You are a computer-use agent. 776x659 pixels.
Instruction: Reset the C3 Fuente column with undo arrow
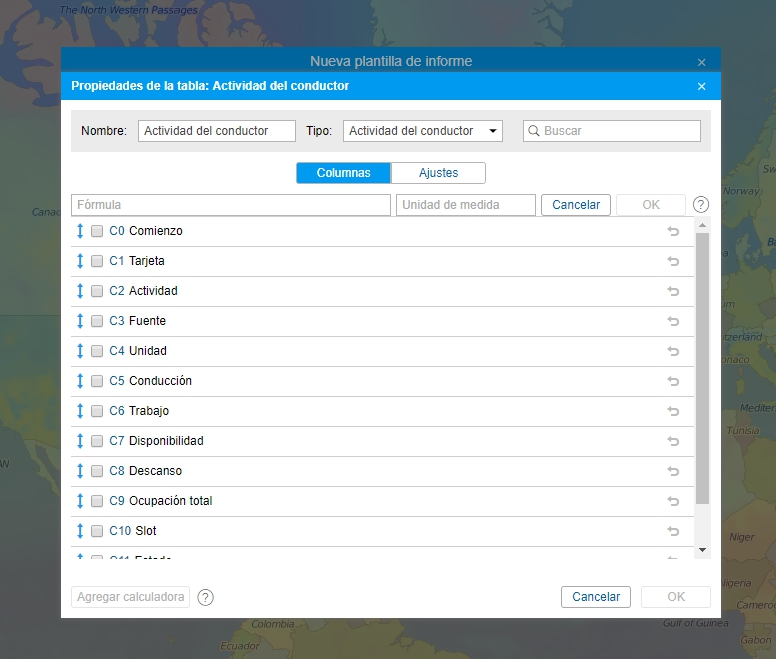(x=673, y=321)
